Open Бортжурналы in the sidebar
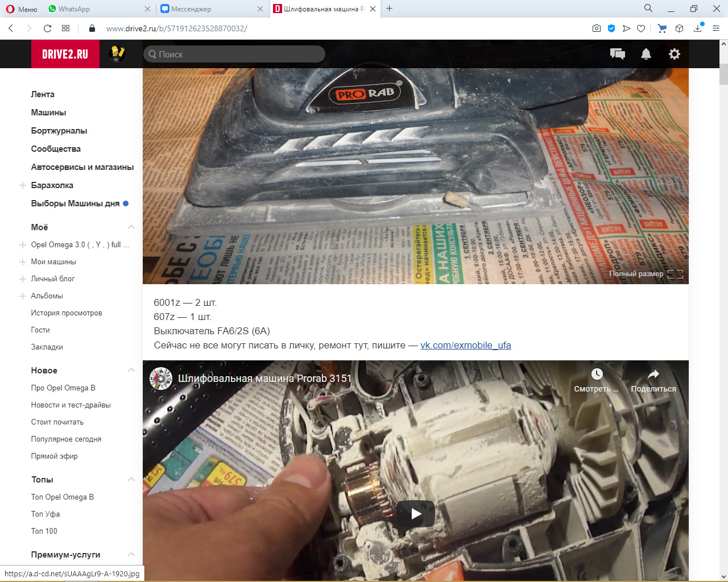Viewport: 728px width, 582px height. pos(59,131)
